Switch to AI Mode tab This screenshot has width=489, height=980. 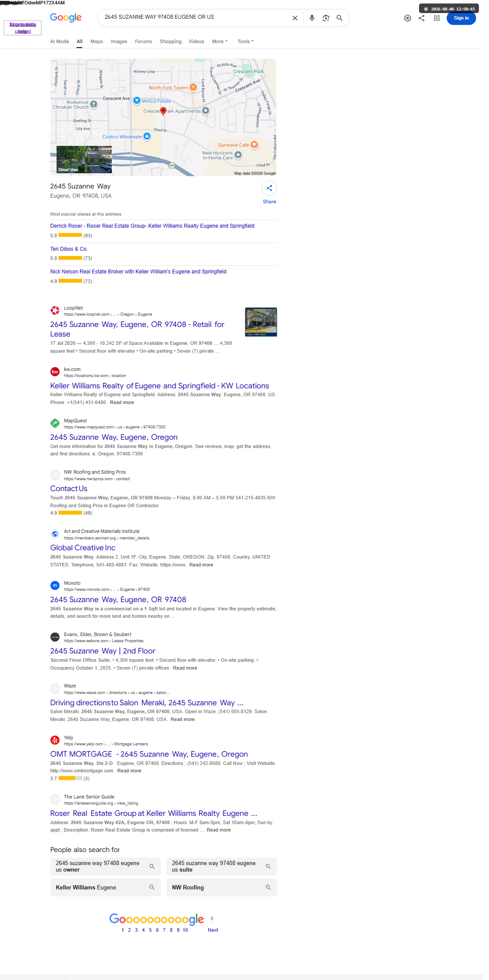(x=60, y=41)
